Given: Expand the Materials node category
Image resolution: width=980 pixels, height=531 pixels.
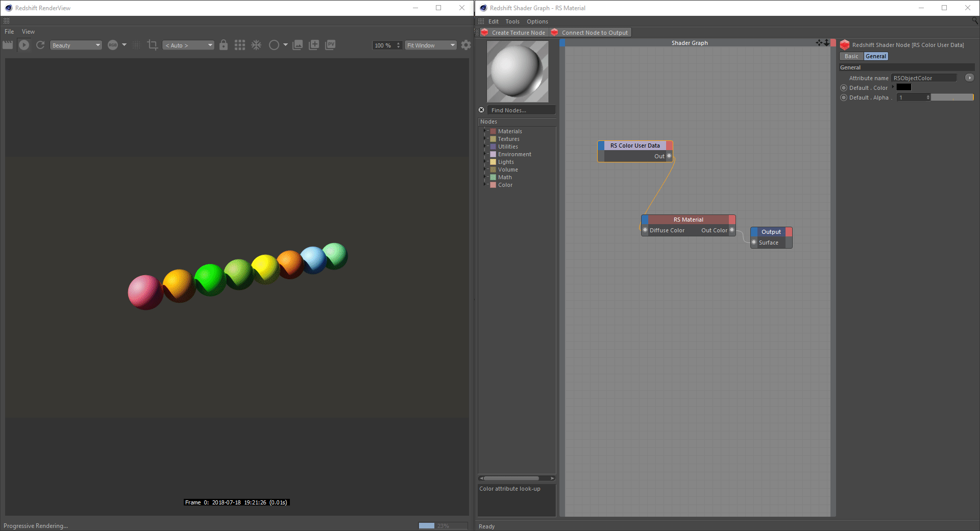Looking at the screenshot, I should (485, 131).
